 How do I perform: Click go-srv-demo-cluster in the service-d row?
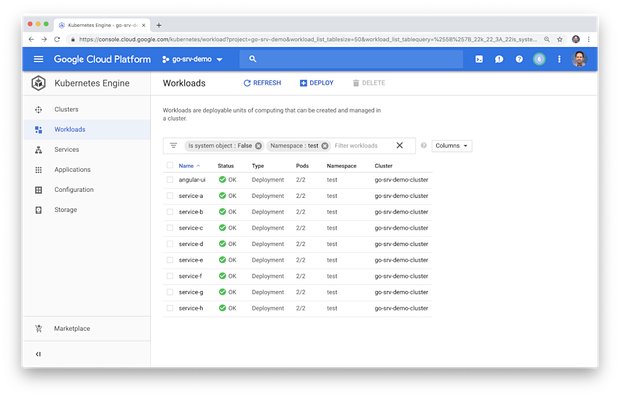401,244
